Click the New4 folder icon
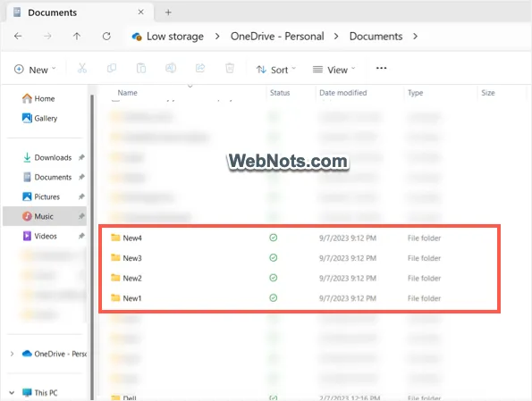Image resolution: width=532 pixels, height=401 pixels. (x=115, y=238)
